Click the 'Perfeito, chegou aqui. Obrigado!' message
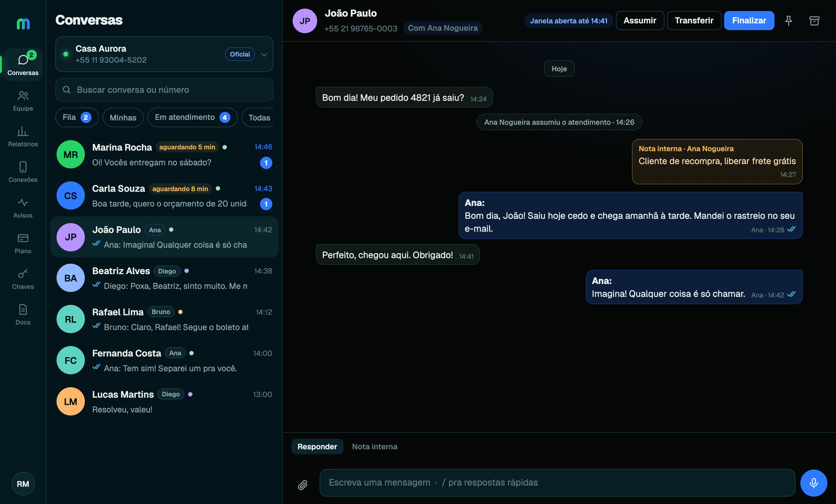Screen dimensions: 836x504 point(398,255)
